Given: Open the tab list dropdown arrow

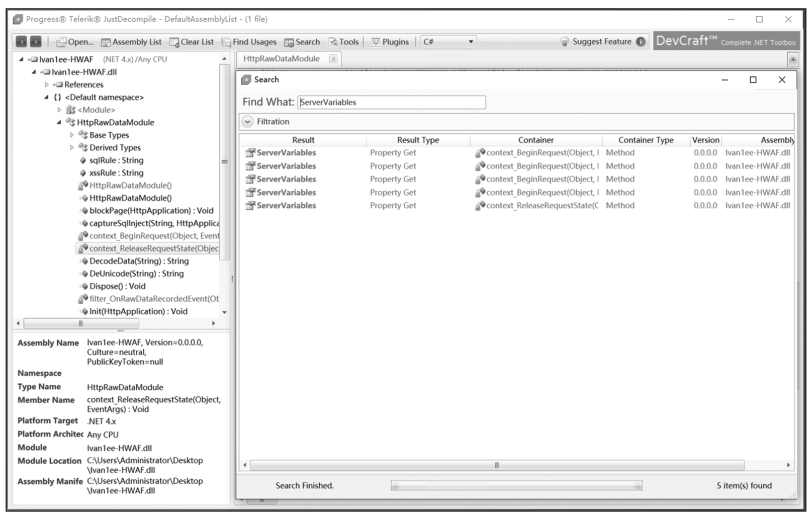Looking at the screenshot, I should (x=793, y=60).
